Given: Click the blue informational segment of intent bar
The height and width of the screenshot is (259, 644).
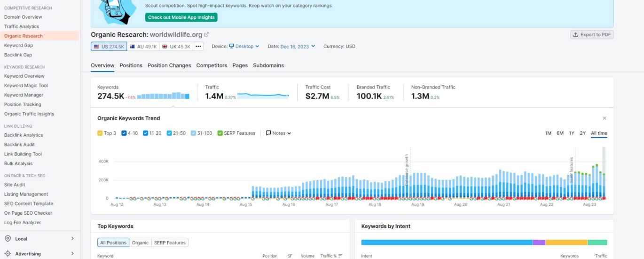Looking at the screenshot, I should 447,243.
